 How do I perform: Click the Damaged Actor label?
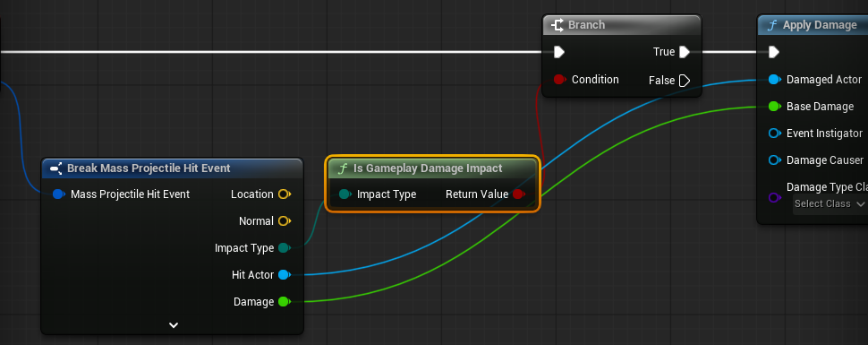[824, 80]
